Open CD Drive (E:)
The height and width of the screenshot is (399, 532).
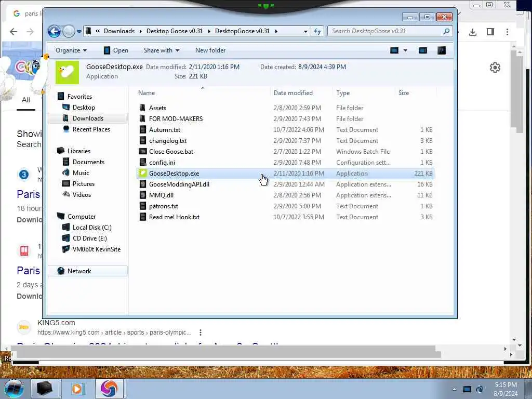(x=89, y=238)
